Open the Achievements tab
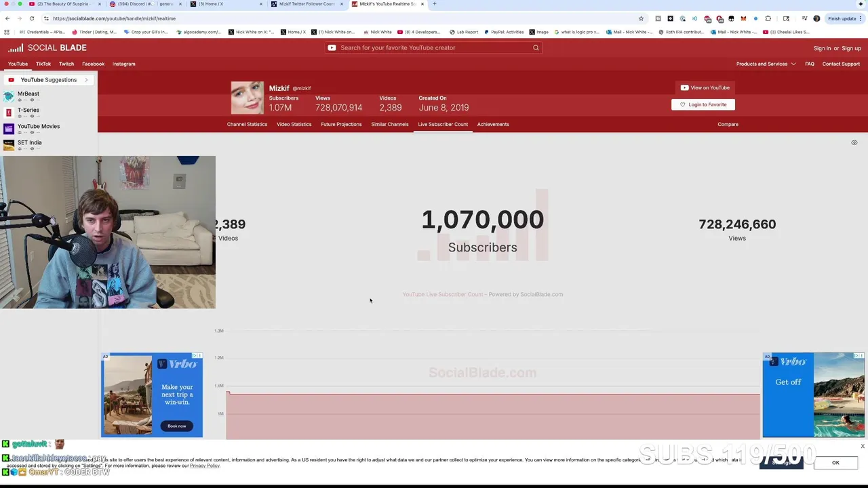868x488 pixels. click(493, 124)
